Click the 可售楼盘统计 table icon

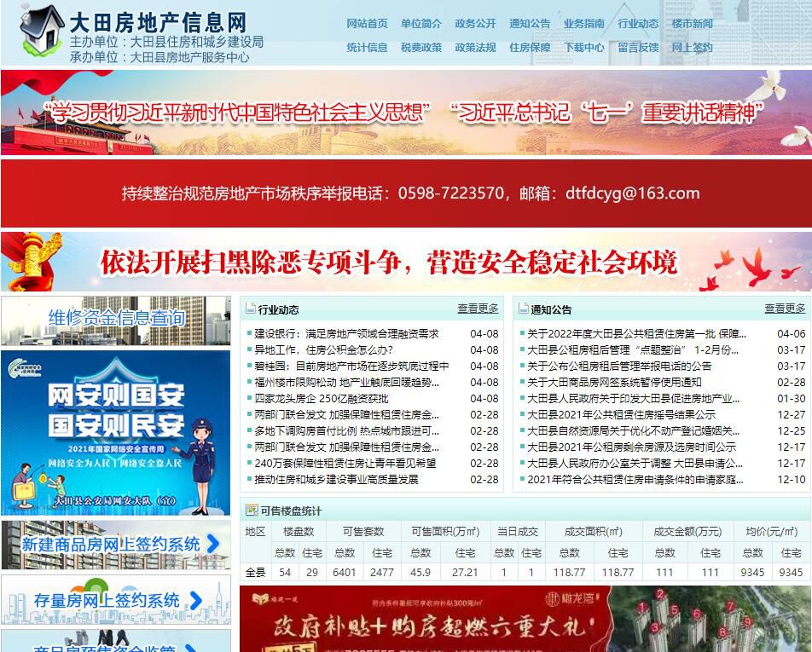(252, 511)
